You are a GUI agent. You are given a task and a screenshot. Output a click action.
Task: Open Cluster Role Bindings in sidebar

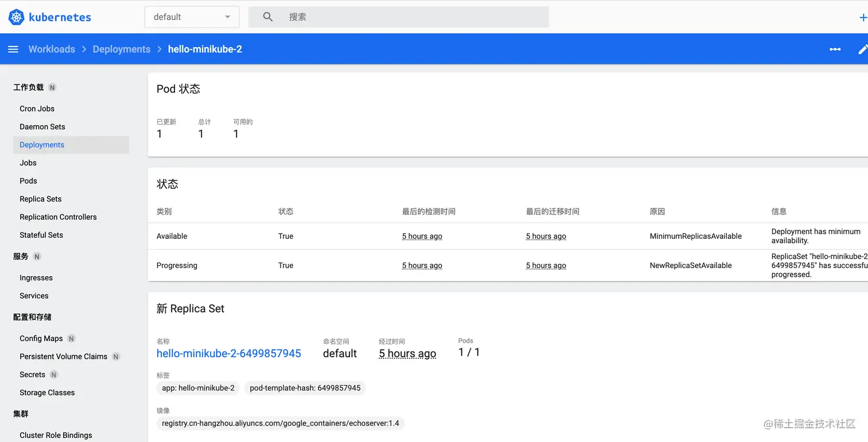56,435
